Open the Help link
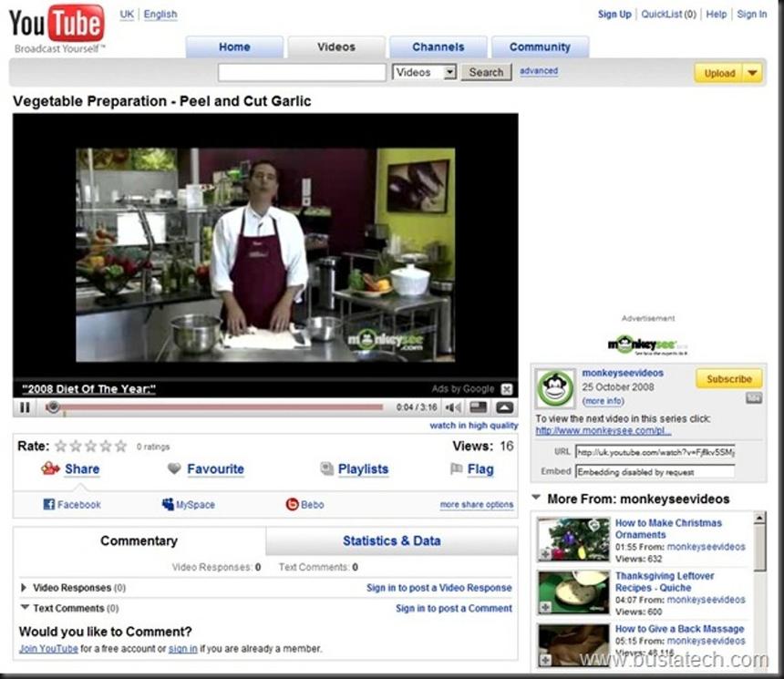Viewport: 784px width, 679px height. pyautogui.click(x=716, y=14)
